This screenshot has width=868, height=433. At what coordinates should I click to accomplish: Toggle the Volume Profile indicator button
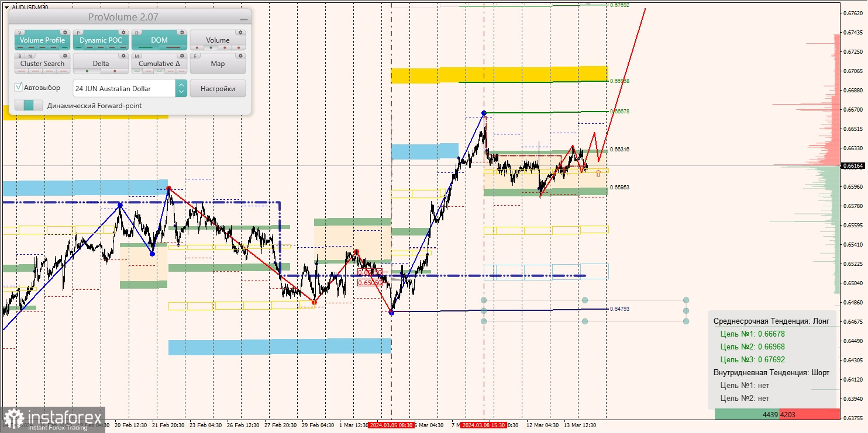point(42,40)
